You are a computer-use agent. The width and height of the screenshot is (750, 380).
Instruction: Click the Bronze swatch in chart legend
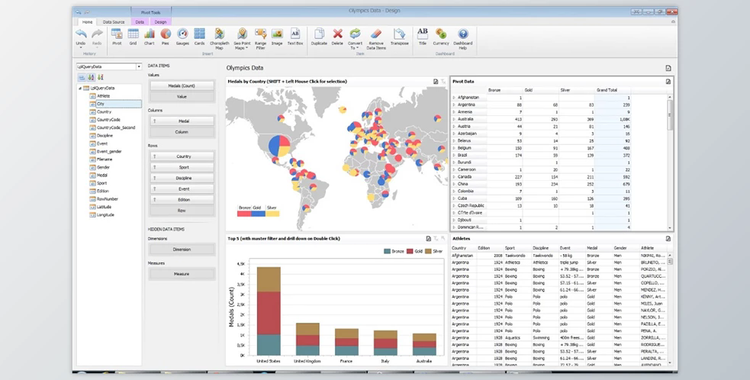[387, 251]
